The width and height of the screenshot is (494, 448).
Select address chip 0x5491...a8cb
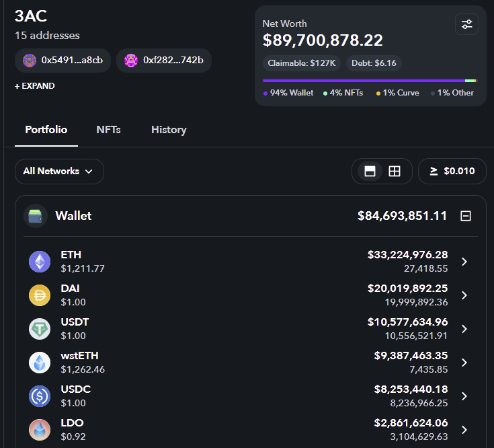(x=63, y=61)
